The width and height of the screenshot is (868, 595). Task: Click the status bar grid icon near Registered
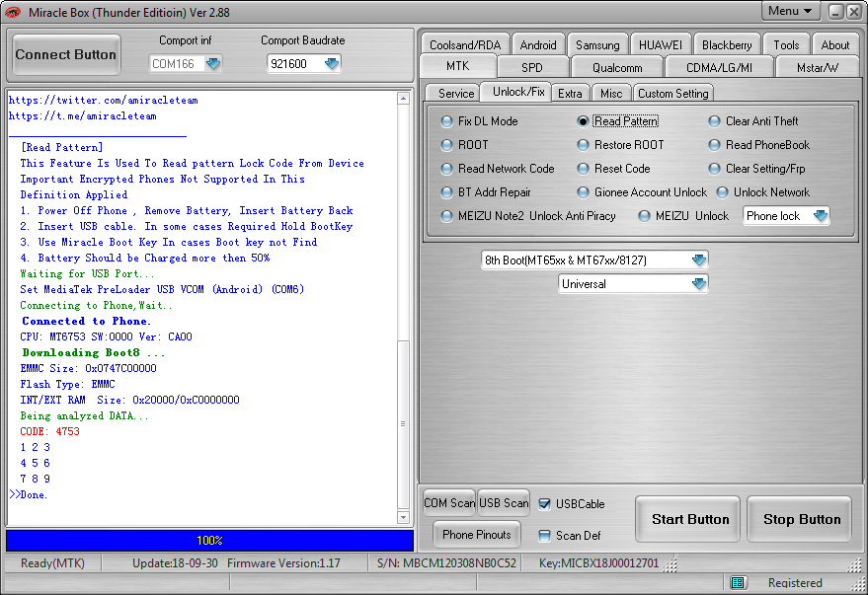click(738, 582)
